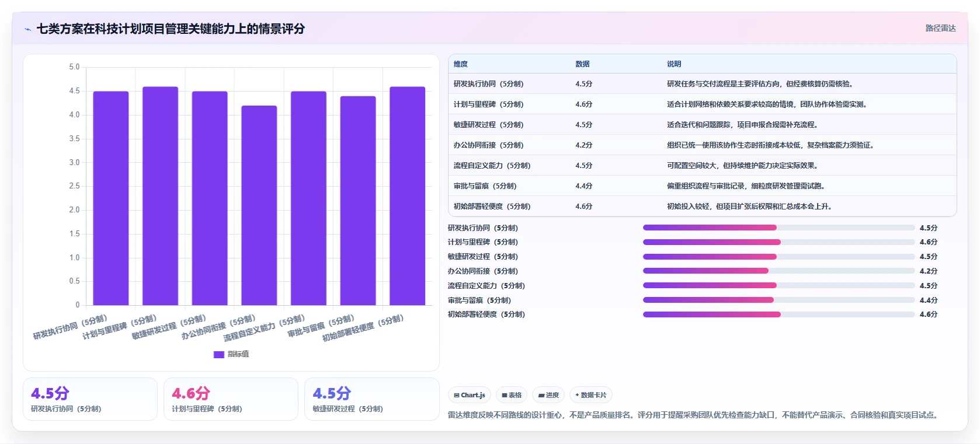The height and width of the screenshot is (444, 980).
Task: Click the 计划与里程碑 bar in the bar chart
Action: click(x=160, y=195)
